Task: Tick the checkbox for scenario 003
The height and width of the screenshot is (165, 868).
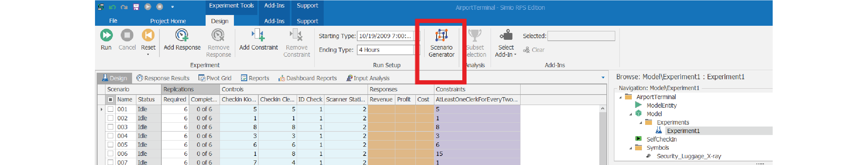Action: 110,127
